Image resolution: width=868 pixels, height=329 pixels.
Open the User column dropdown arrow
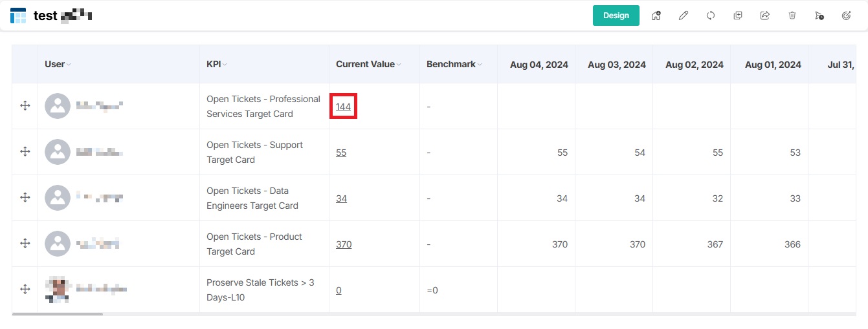point(69,65)
